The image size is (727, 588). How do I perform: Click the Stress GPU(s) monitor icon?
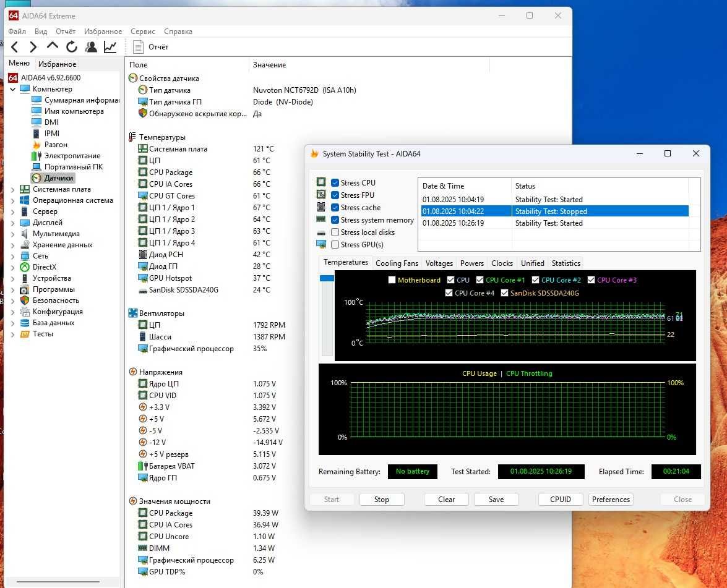[321, 244]
